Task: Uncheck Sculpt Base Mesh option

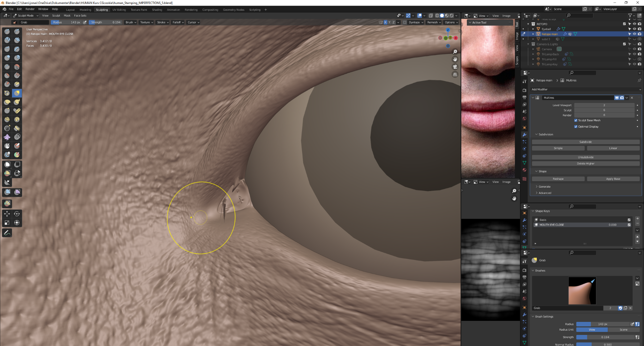Action: (x=576, y=121)
